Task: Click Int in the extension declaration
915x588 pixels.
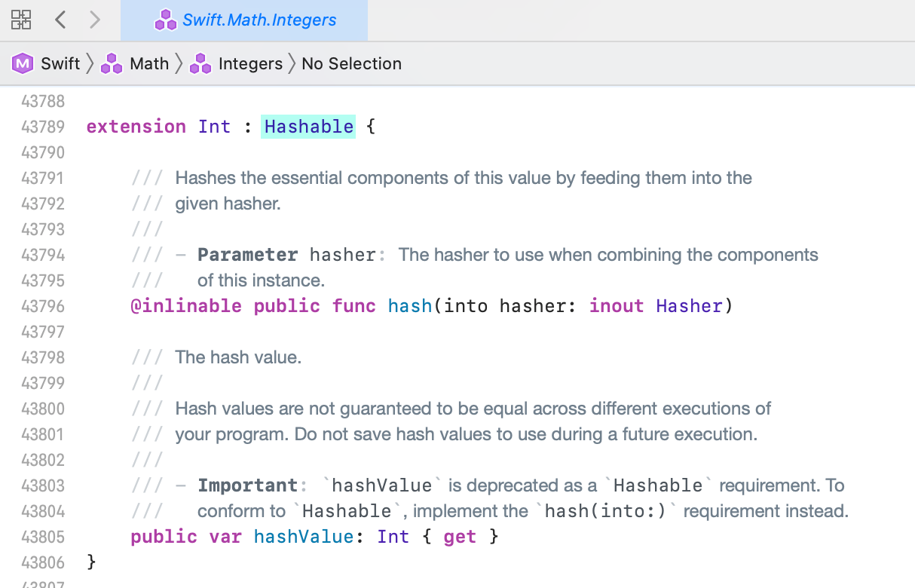Action: [x=214, y=127]
